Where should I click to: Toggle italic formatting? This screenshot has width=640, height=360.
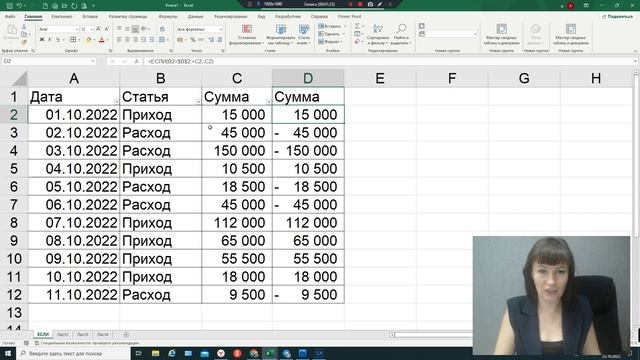[x=50, y=40]
